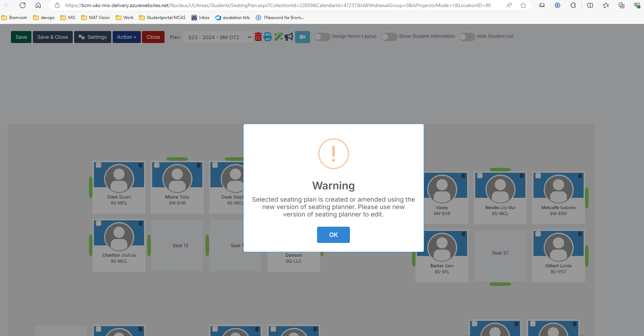Click empty Seat 13 placeholder
The width and height of the screenshot is (644, 336).
[x=177, y=245]
